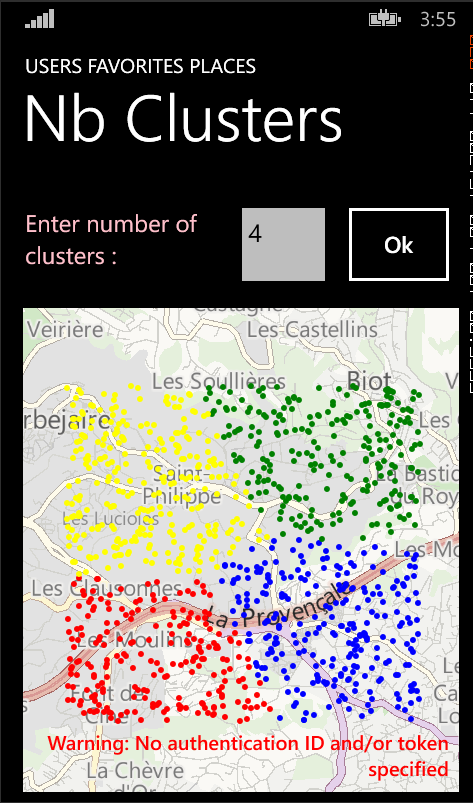The width and height of the screenshot is (473, 803).
Task: Click the La Chèvre d'Or map label
Action: click(x=134, y=777)
